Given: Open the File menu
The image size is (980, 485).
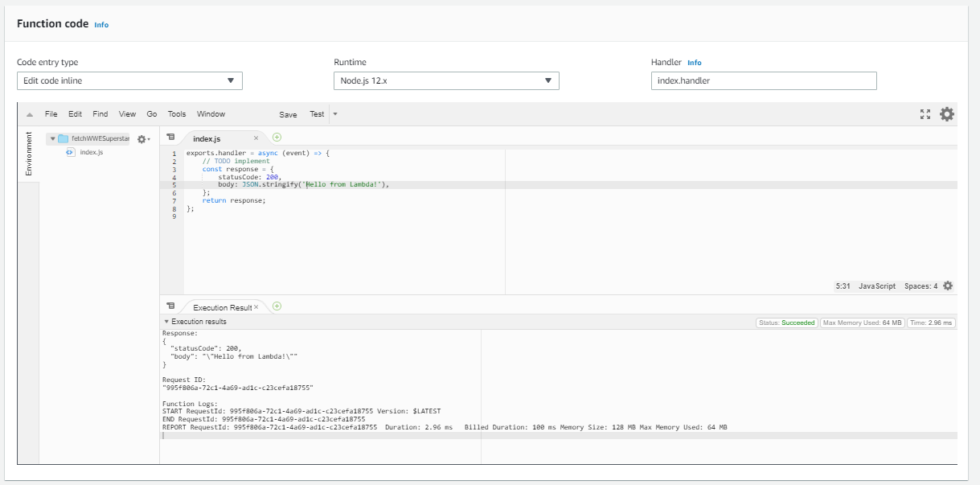Looking at the screenshot, I should tap(51, 113).
